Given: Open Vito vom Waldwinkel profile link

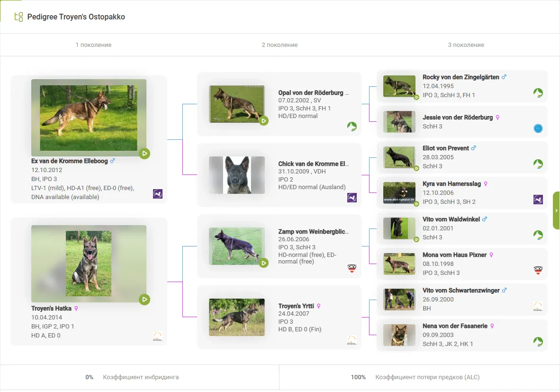Looking at the screenshot, I should pos(451,219).
